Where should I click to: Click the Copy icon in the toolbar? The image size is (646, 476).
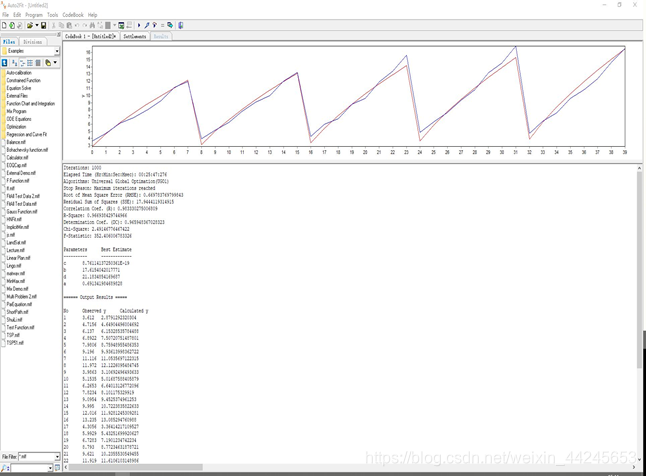[x=61, y=25]
